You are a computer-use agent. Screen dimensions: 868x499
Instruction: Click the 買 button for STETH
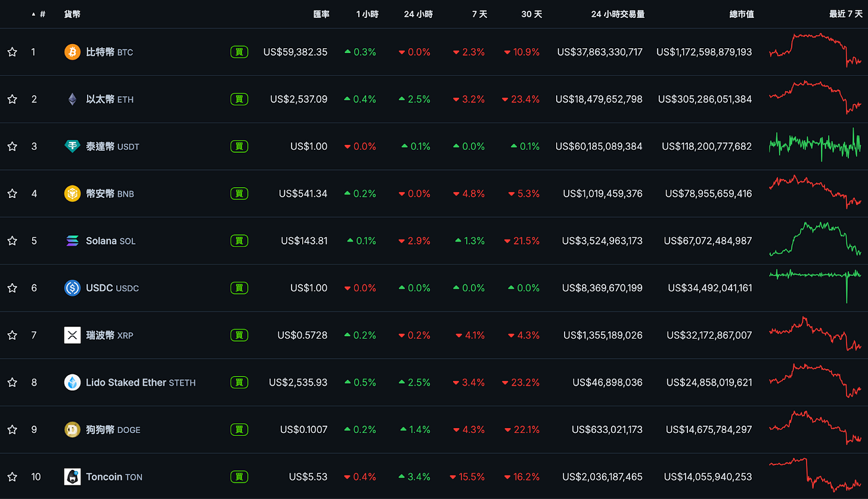pyautogui.click(x=239, y=382)
